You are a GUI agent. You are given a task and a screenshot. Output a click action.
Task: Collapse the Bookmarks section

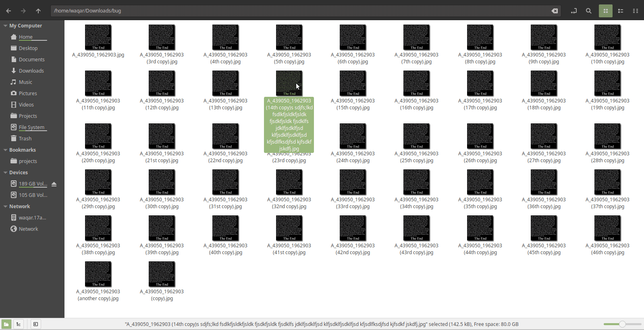point(5,150)
